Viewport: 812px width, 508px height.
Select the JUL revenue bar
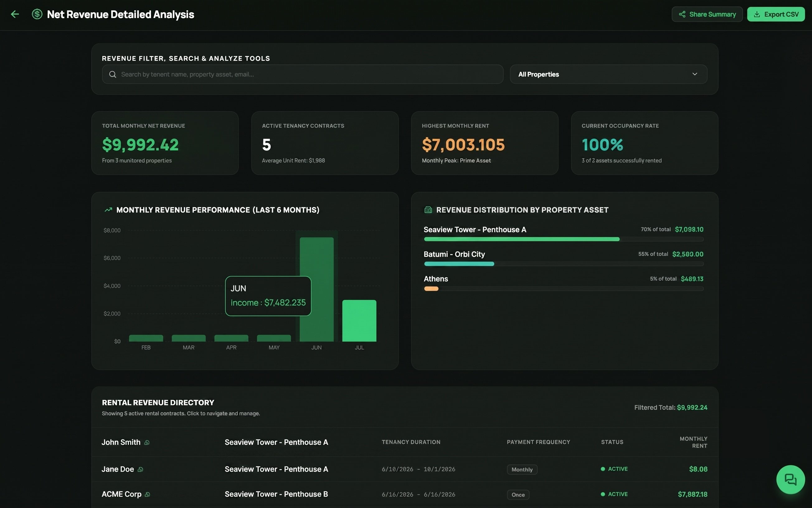[359, 321]
